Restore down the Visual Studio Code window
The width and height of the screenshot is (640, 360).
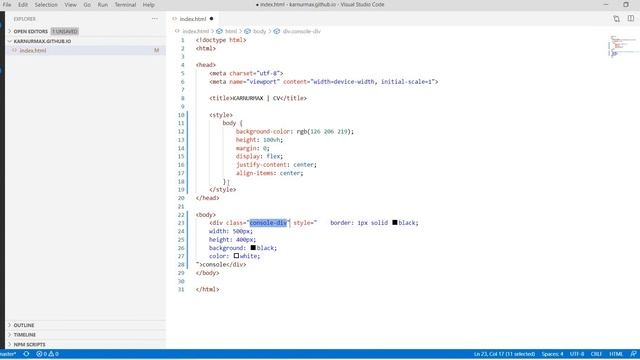point(626,4)
